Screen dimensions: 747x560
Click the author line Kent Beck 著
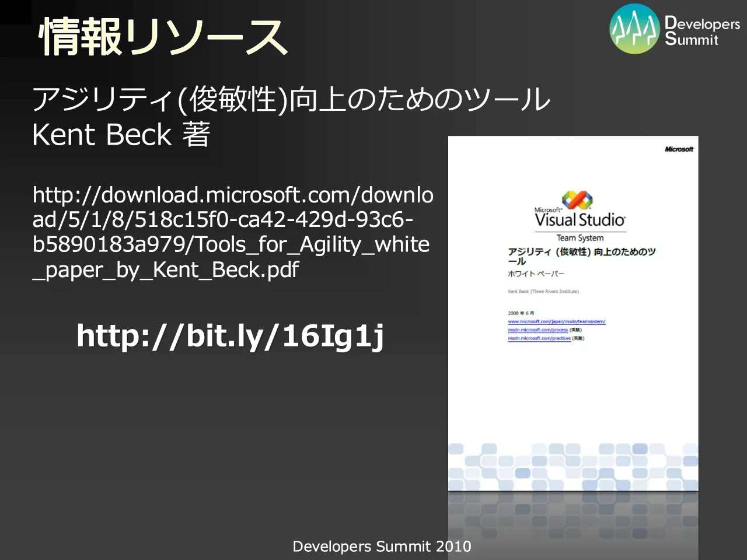click(121, 134)
